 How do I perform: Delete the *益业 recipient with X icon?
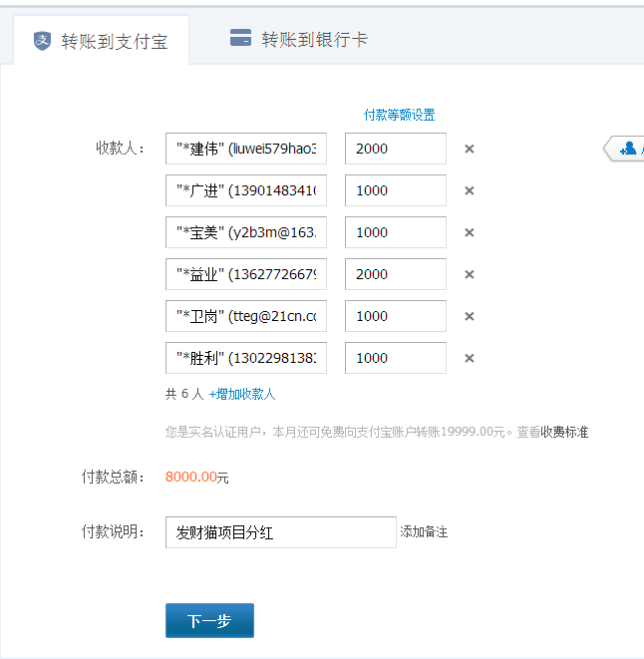pos(470,275)
